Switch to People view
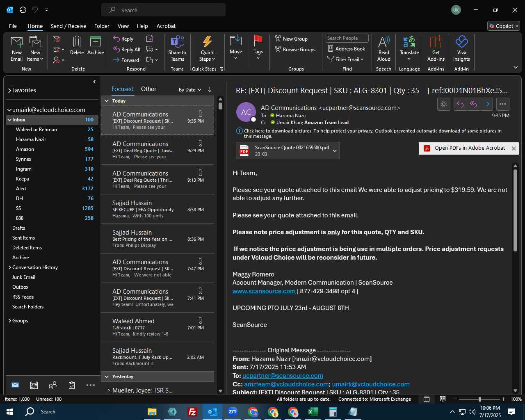This screenshot has width=525, height=420. coord(52,385)
